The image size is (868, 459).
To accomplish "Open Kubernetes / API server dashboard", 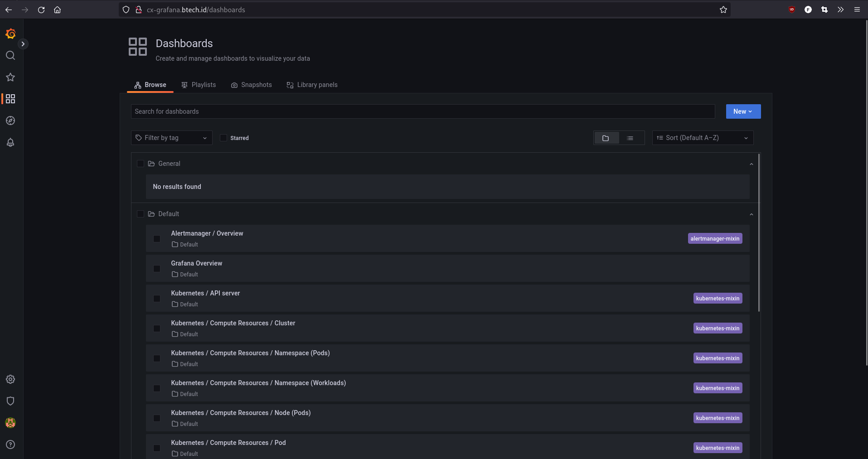I will [205, 293].
